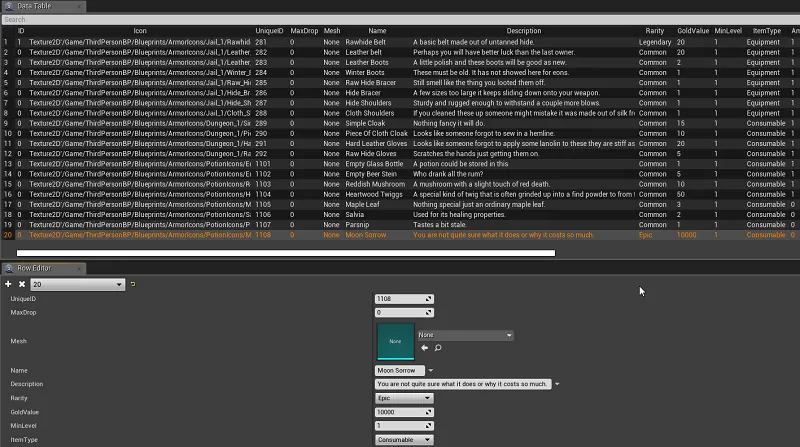Select the Hard Leather Gloves row

400,144
